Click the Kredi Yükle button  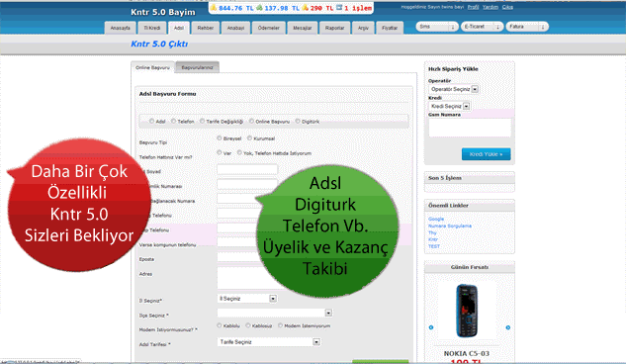coord(486,154)
